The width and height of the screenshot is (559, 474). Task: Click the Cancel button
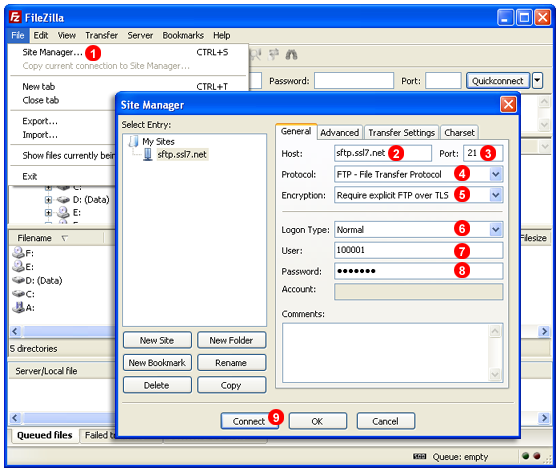385,421
